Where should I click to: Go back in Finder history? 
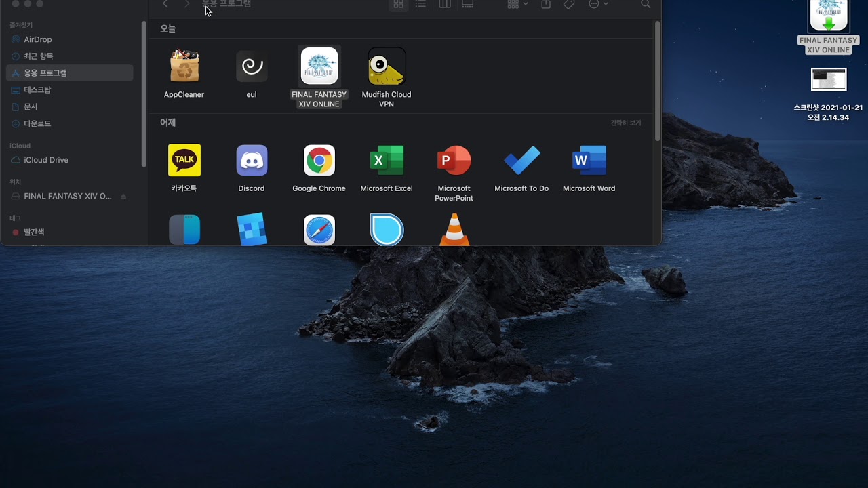(x=165, y=4)
